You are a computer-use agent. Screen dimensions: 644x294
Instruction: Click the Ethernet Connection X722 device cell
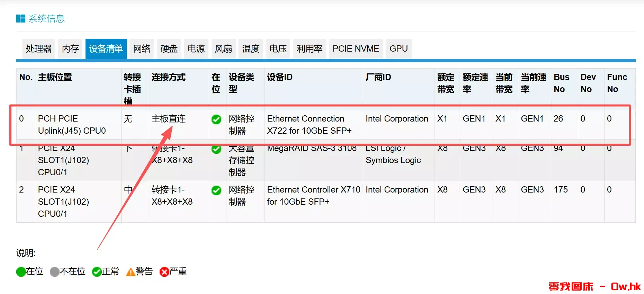(309, 125)
